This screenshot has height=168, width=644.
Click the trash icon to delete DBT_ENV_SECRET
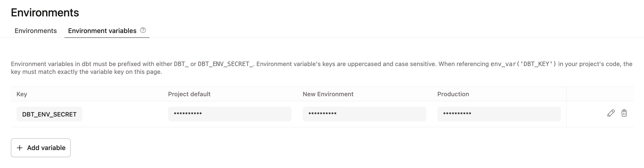[624, 113]
